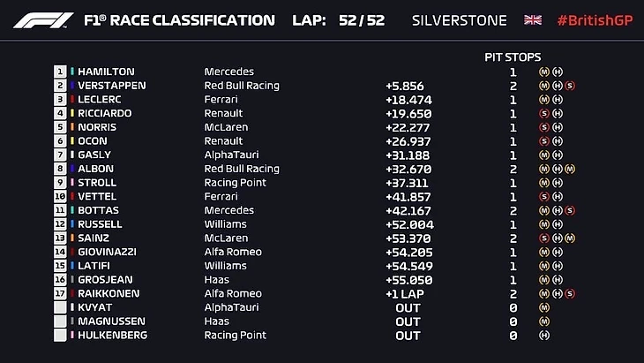Click the medium tyre icon in Hamilton's row
The width and height of the screenshot is (644, 363).
(544, 72)
